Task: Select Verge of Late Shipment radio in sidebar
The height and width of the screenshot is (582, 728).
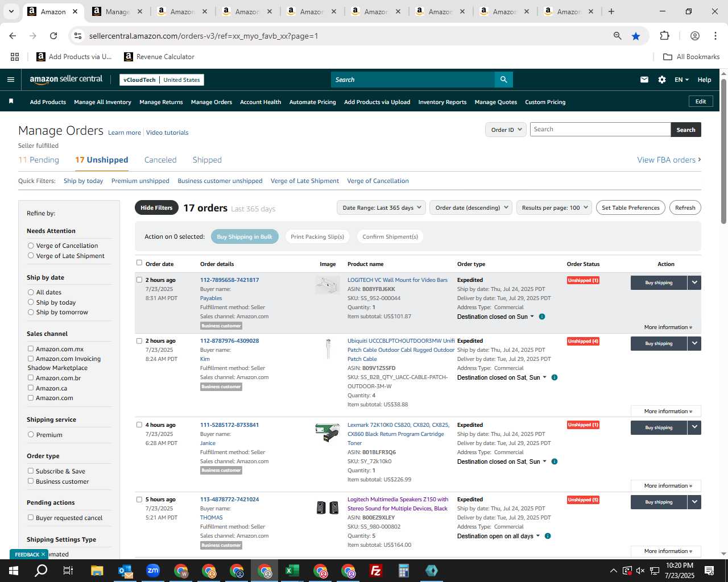Action: pyautogui.click(x=31, y=256)
